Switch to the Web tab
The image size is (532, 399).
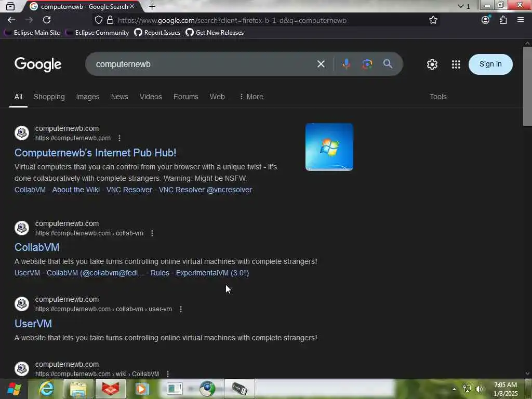(217, 97)
